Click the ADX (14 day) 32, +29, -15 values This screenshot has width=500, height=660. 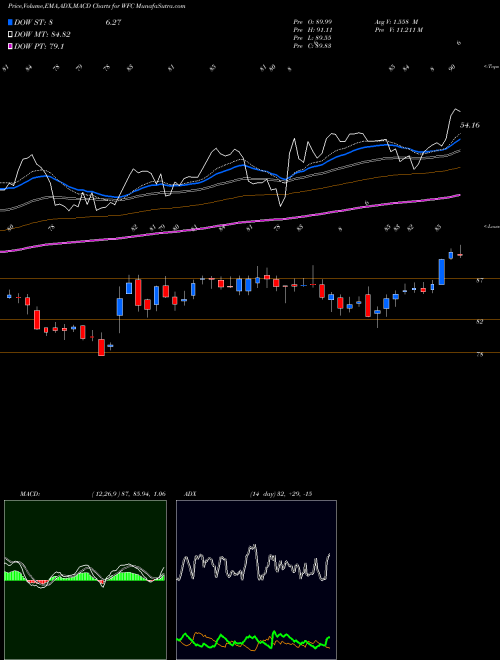(x=281, y=494)
